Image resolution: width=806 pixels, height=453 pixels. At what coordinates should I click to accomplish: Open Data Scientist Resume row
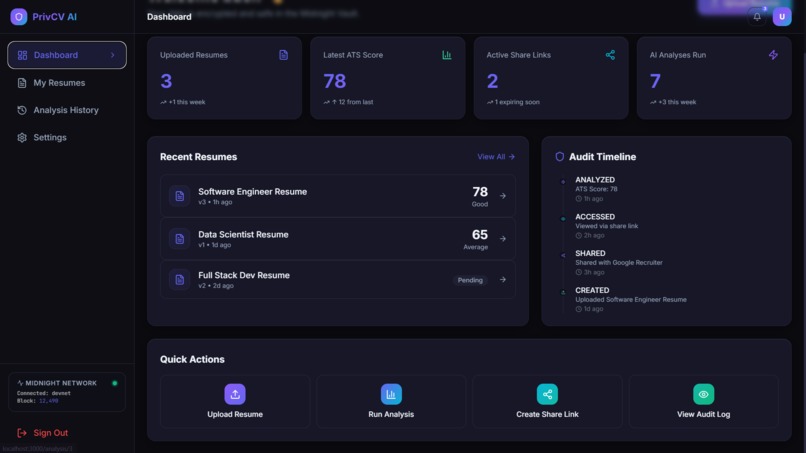[x=338, y=239]
